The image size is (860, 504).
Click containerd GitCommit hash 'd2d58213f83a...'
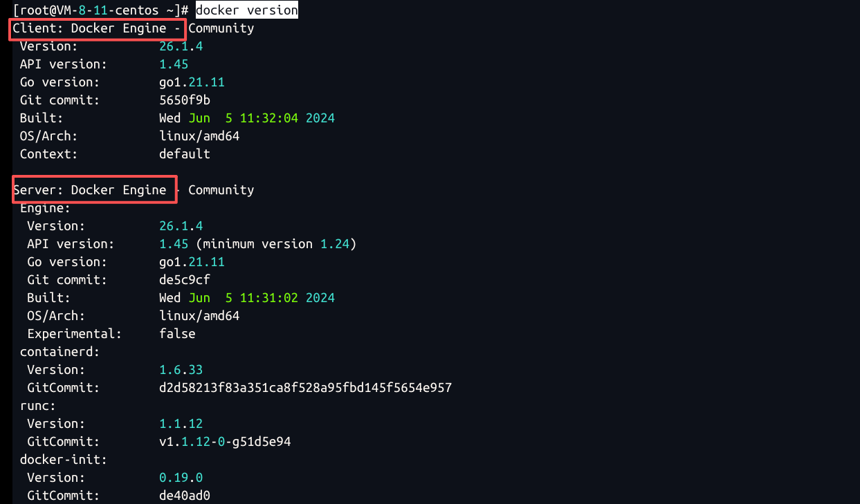(306, 388)
